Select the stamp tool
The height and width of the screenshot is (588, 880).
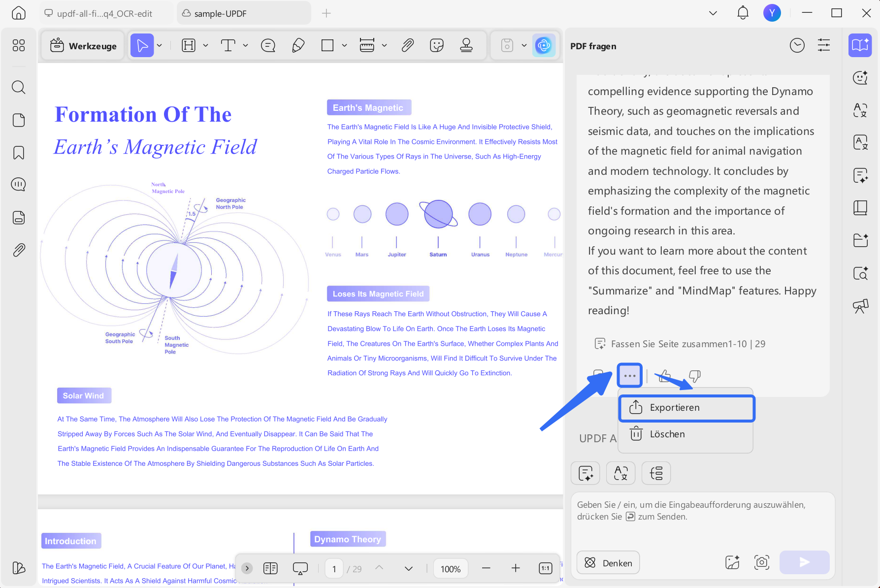[x=466, y=46]
